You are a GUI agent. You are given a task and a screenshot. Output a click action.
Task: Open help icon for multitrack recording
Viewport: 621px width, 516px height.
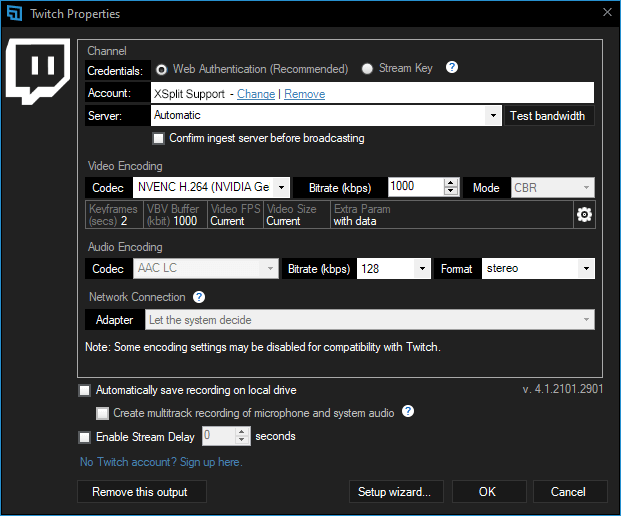click(x=408, y=411)
